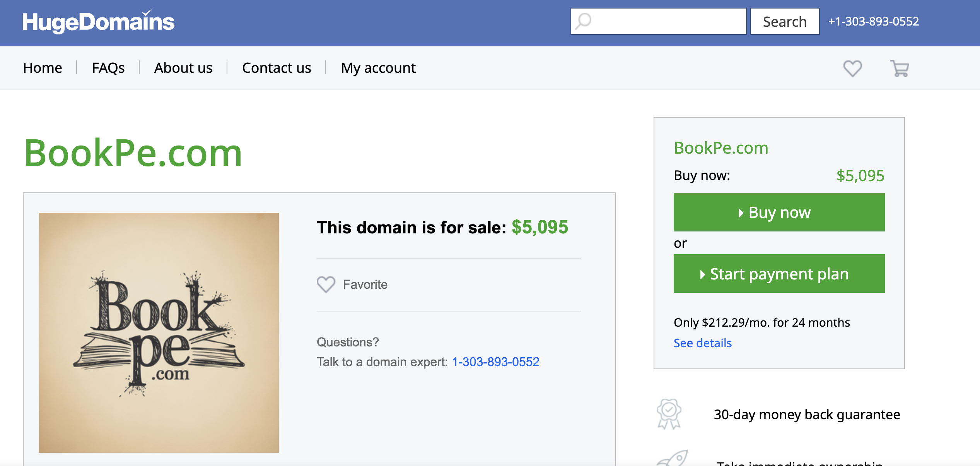
Task: Open the shopping cart icon
Action: click(900, 69)
